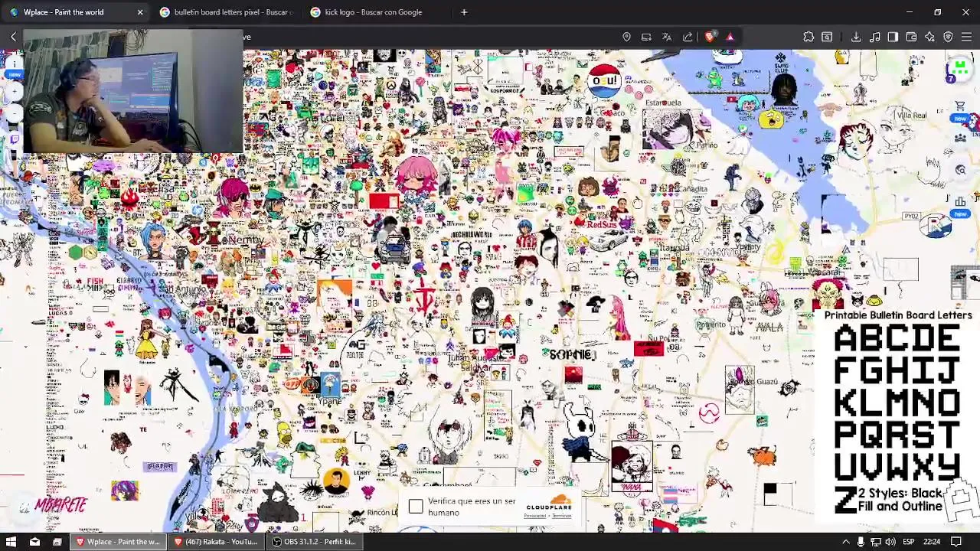Screen dimensions: 980x551
Task: Click the volume speaker tray icon
Action: coord(890,542)
